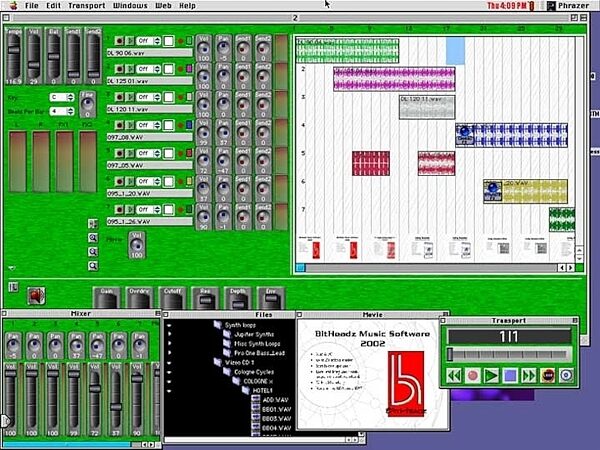
Task: Click the play button on the 097_08.WAV track
Action: pyautogui.click(x=130, y=125)
